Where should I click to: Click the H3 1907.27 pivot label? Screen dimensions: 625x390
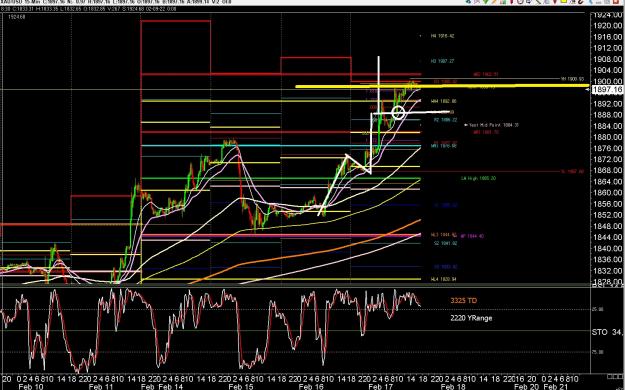tap(442, 61)
